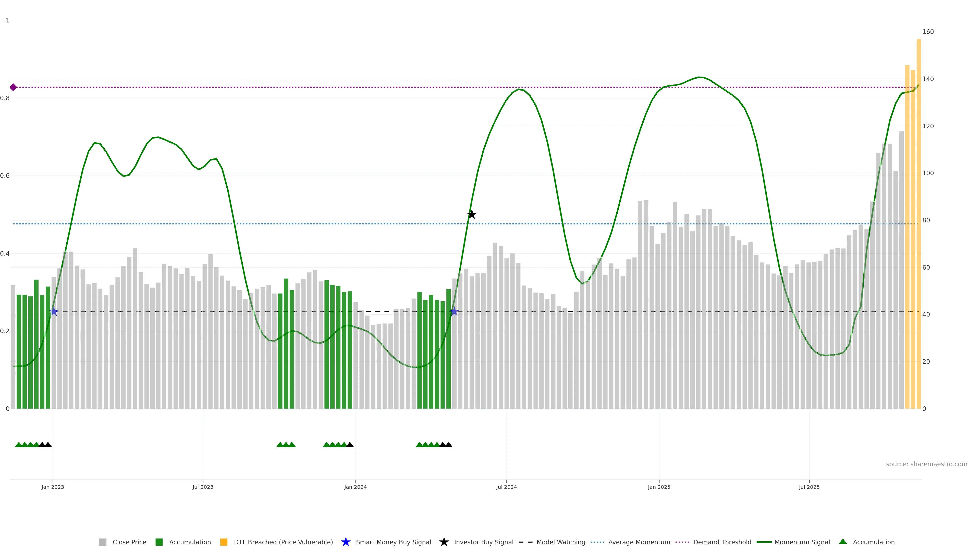Click the green Accumulation triangle legend icon

pyautogui.click(x=843, y=542)
